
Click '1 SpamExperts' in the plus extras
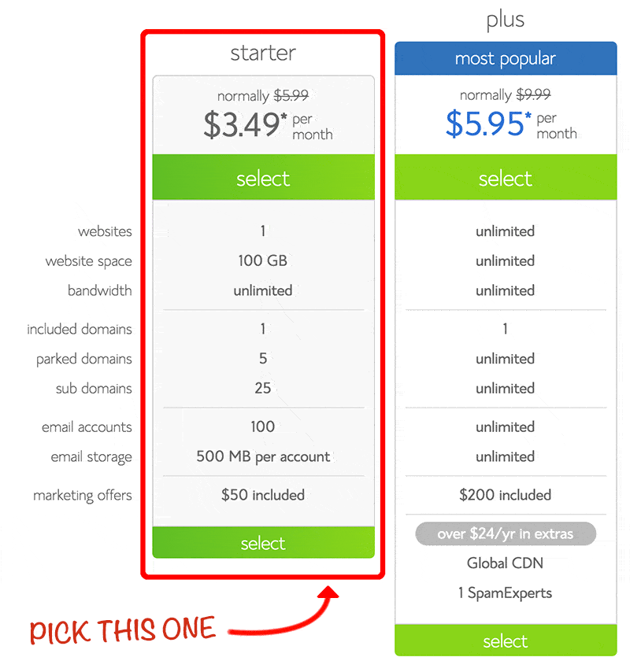506,593
